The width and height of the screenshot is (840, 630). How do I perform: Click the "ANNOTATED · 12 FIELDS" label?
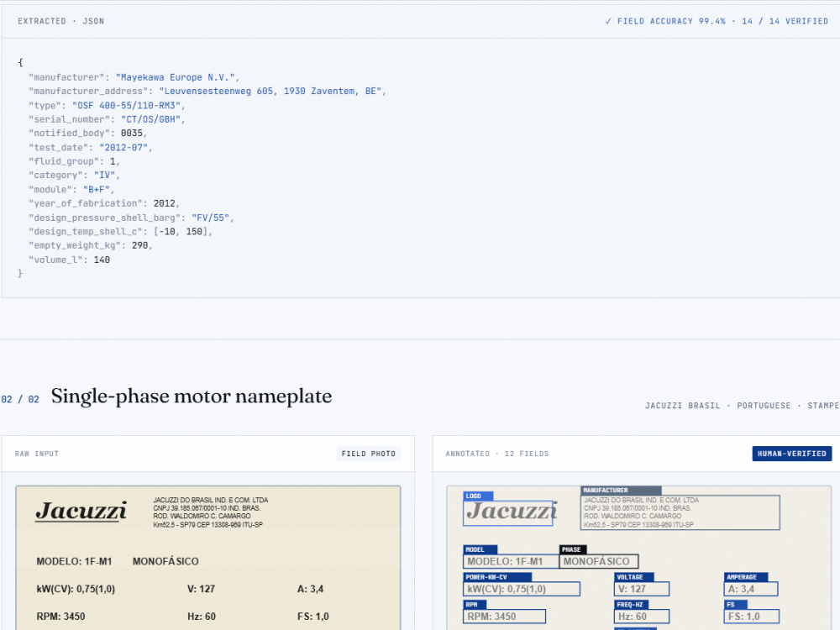tap(497, 454)
